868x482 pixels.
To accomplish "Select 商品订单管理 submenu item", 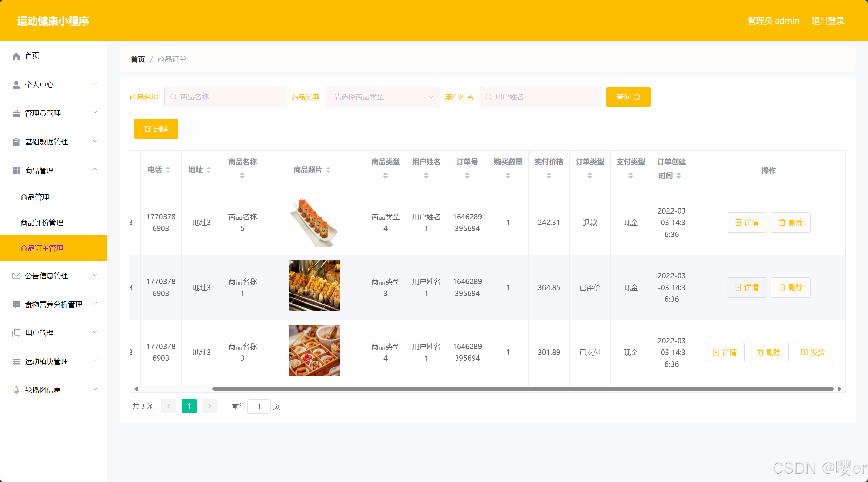I will pyautogui.click(x=42, y=248).
